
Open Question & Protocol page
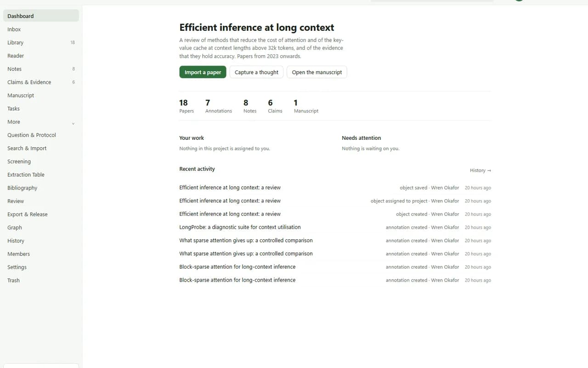coord(41,135)
